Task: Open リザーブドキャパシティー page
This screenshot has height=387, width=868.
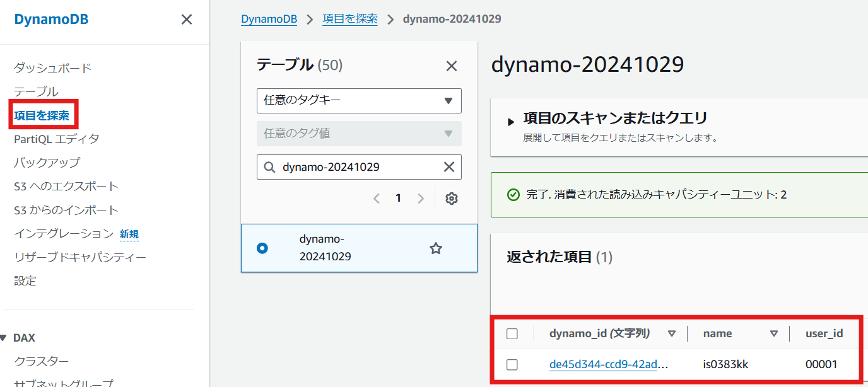Action: click(80, 257)
